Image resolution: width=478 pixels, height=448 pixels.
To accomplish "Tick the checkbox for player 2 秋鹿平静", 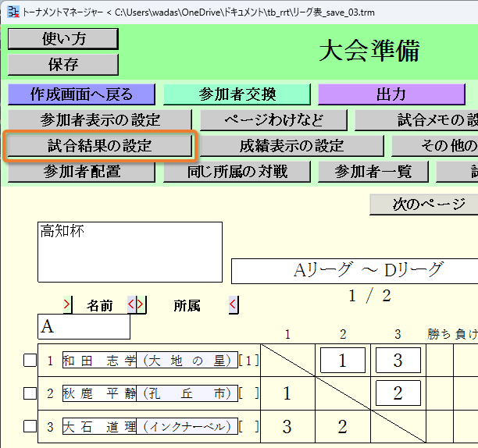I will coord(30,393).
